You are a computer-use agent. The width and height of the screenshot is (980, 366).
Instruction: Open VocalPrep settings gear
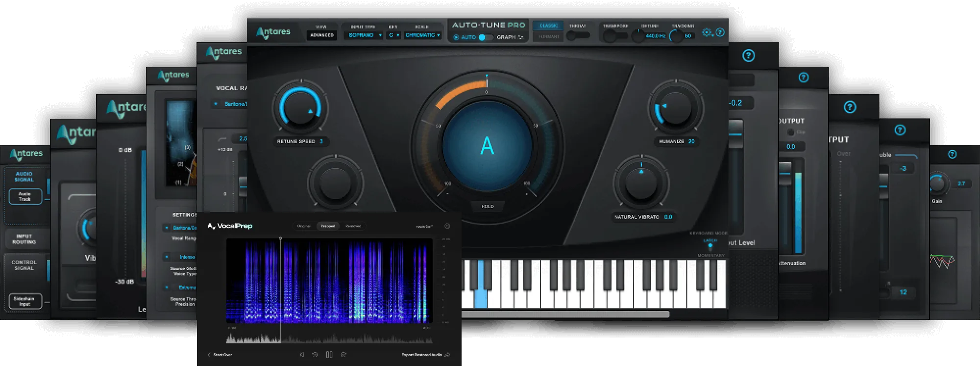[447, 226]
